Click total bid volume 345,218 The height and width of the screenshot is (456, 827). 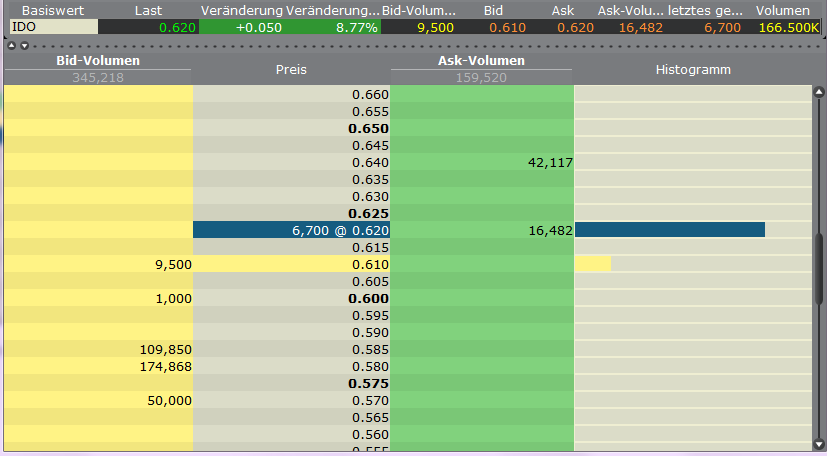[x=98, y=77]
